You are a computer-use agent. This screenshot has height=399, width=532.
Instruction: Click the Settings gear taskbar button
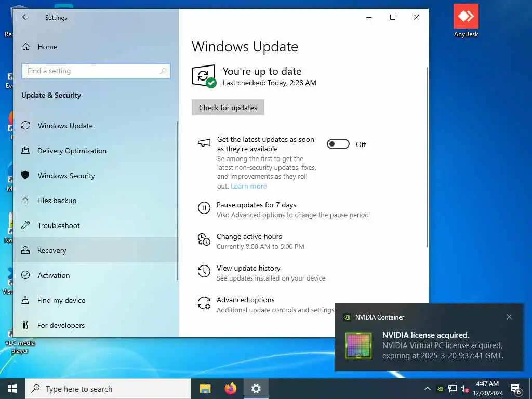256,389
